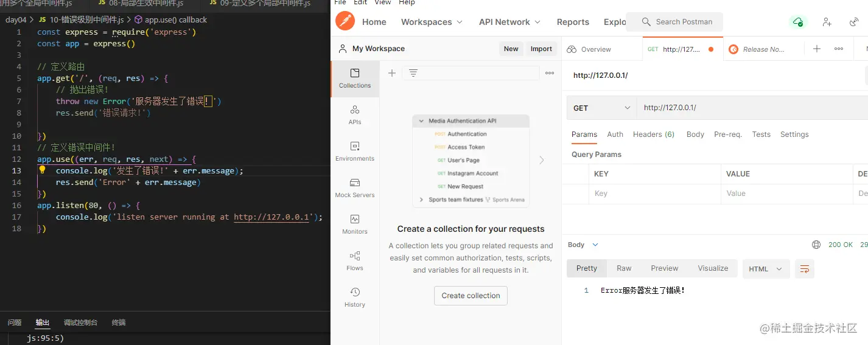Click the lightbulb quick-fix icon
The width and height of the screenshot is (868, 345).
pyautogui.click(x=43, y=170)
